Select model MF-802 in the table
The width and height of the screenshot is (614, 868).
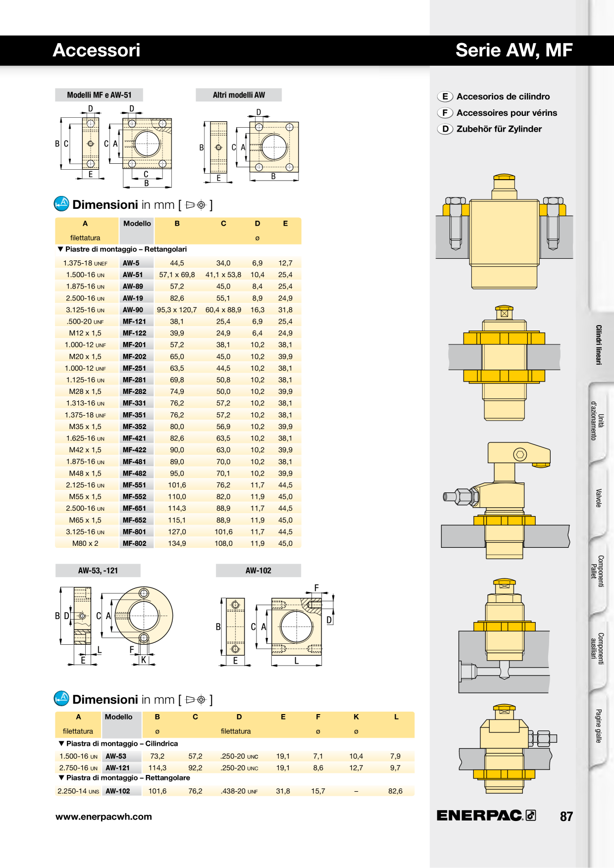(137, 543)
